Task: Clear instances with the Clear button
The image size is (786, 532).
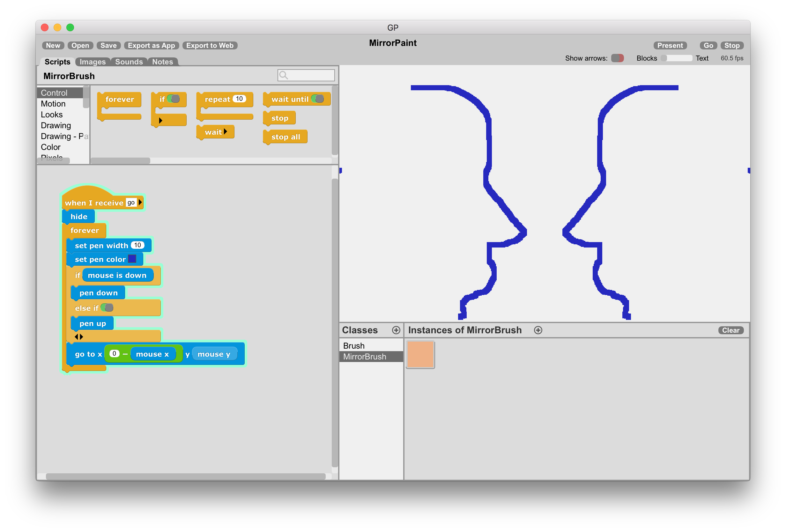Action: pos(730,330)
